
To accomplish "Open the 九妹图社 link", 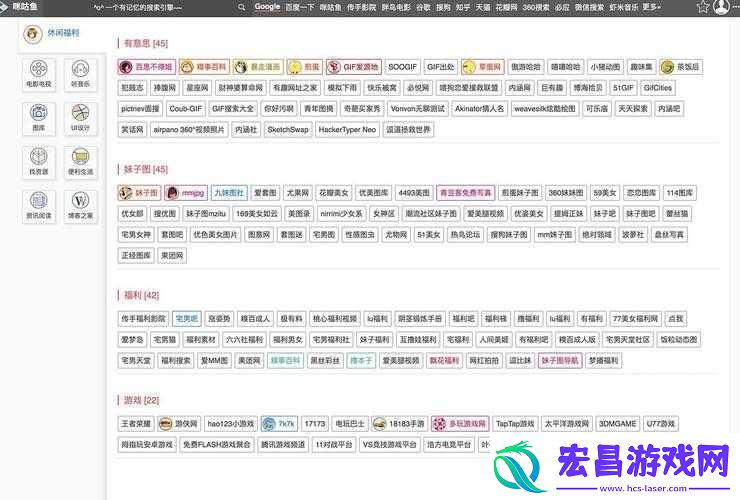I will tap(229, 193).
